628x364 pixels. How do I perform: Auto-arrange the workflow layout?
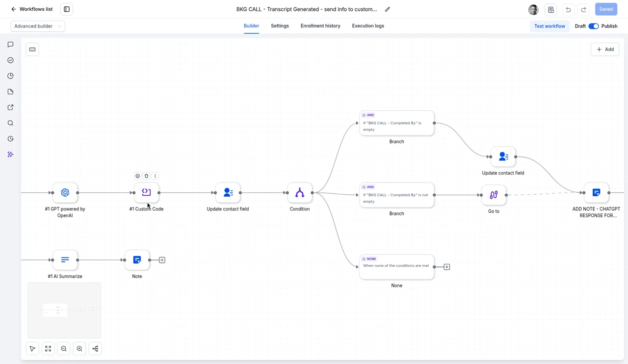(x=95, y=349)
